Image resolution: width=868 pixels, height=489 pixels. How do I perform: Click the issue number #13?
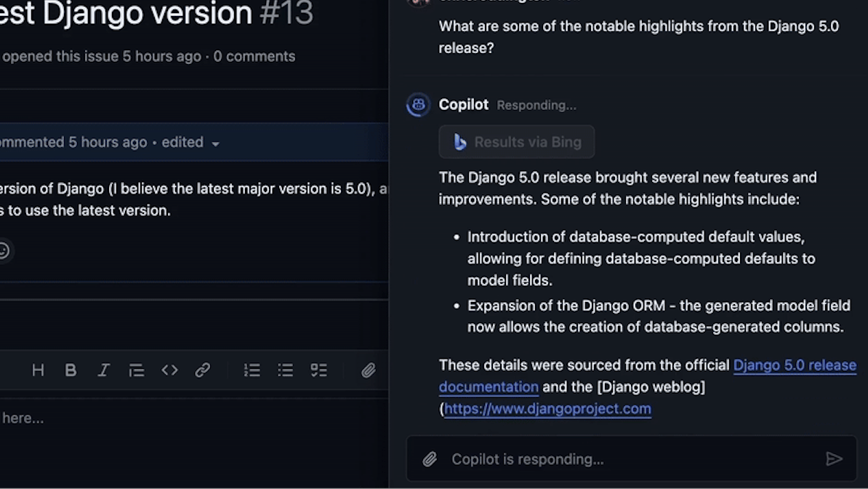[x=286, y=13]
